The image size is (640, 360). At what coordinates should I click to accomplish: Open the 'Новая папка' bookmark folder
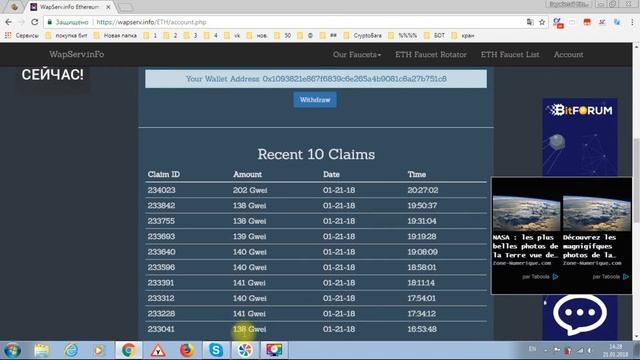(x=115, y=36)
